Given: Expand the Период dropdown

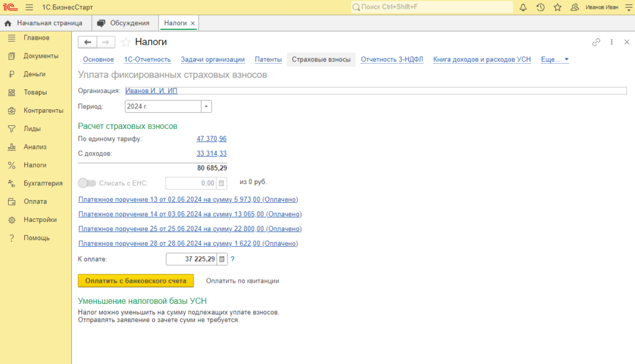Looking at the screenshot, I should tap(206, 107).
